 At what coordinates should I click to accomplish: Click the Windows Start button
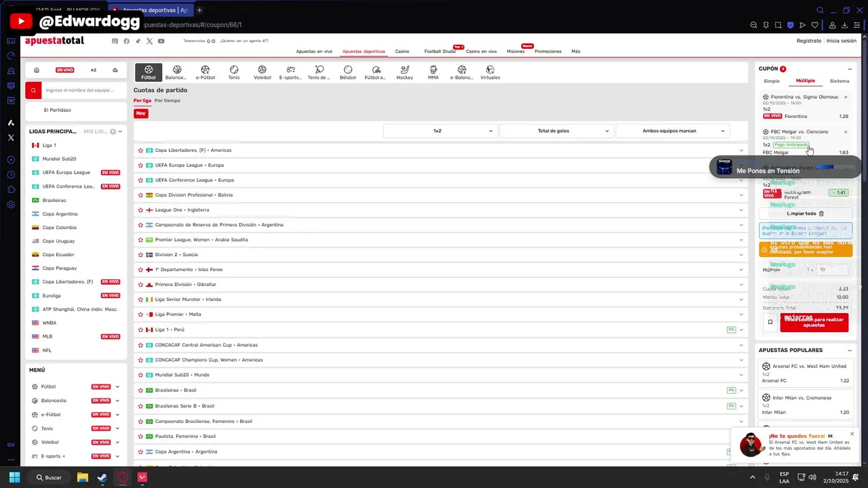click(14, 477)
